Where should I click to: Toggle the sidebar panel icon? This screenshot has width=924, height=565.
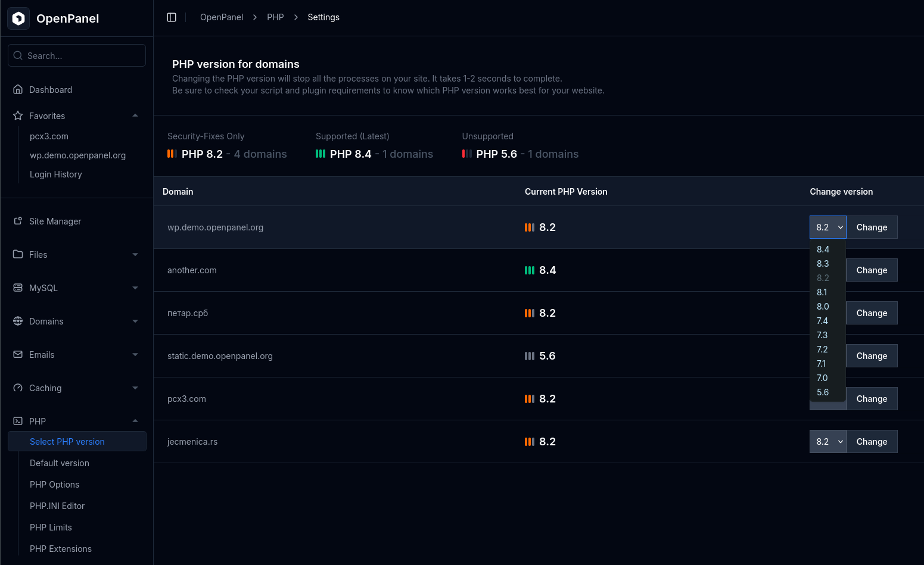(x=172, y=17)
